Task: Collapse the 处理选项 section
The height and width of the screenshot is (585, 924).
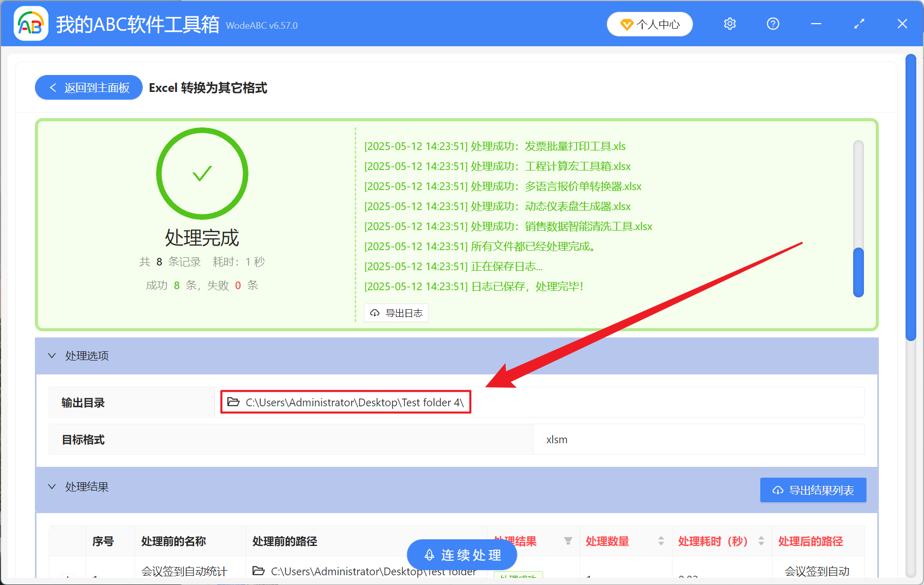Action: (51, 355)
